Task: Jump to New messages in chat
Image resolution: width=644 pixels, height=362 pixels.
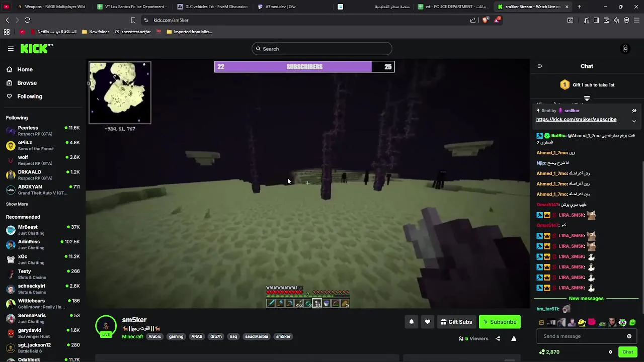Action: tap(586, 299)
